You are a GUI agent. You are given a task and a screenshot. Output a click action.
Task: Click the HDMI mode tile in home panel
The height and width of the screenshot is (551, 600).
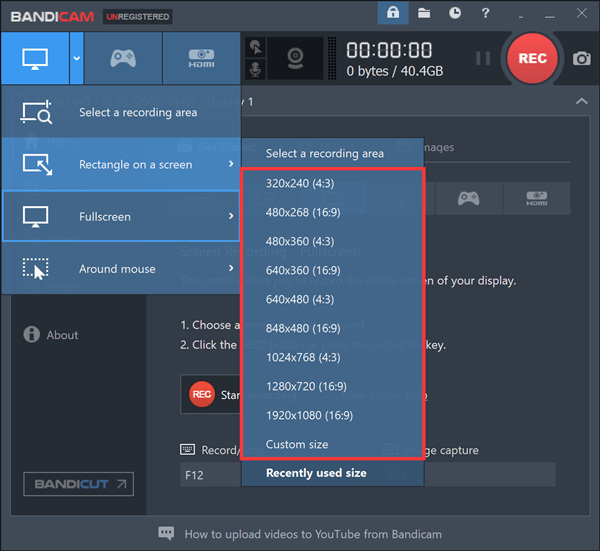(x=536, y=199)
